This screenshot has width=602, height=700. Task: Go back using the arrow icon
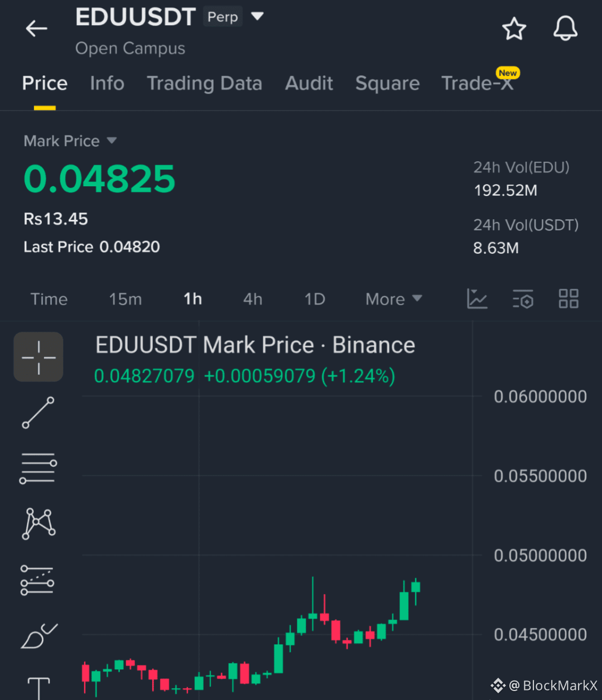pyautogui.click(x=37, y=28)
